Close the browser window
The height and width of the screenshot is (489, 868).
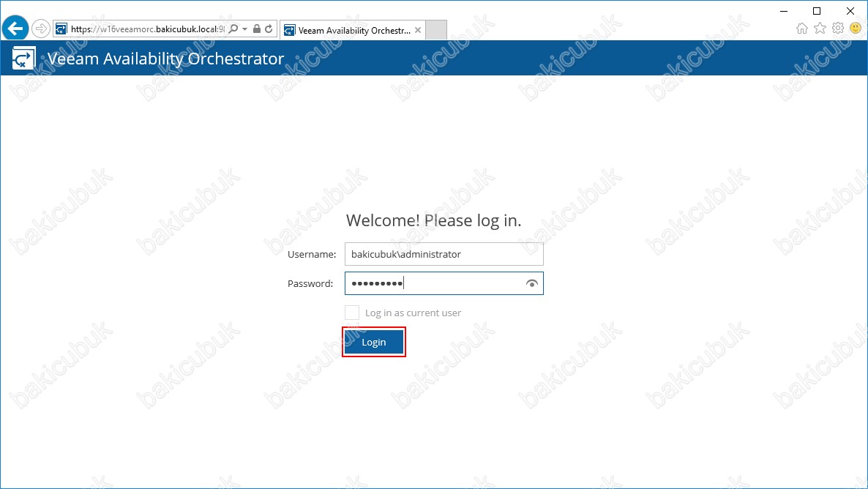pyautogui.click(x=850, y=11)
